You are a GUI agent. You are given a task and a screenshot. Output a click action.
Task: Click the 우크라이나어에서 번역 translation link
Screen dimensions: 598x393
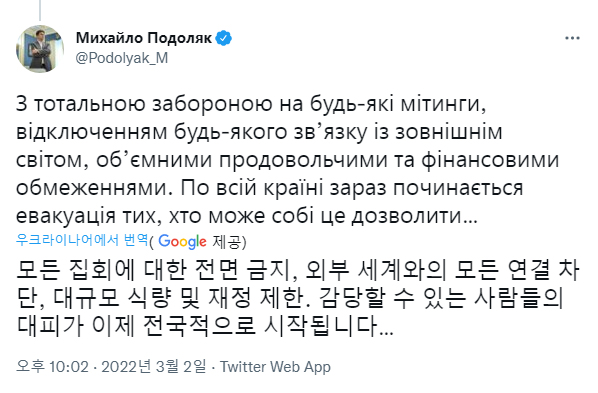(82, 240)
